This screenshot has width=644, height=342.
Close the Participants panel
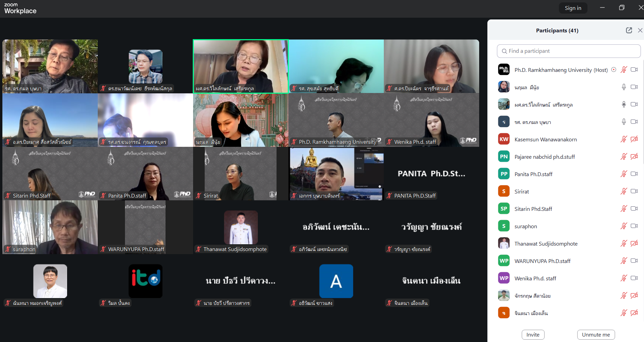(x=640, y=30)
